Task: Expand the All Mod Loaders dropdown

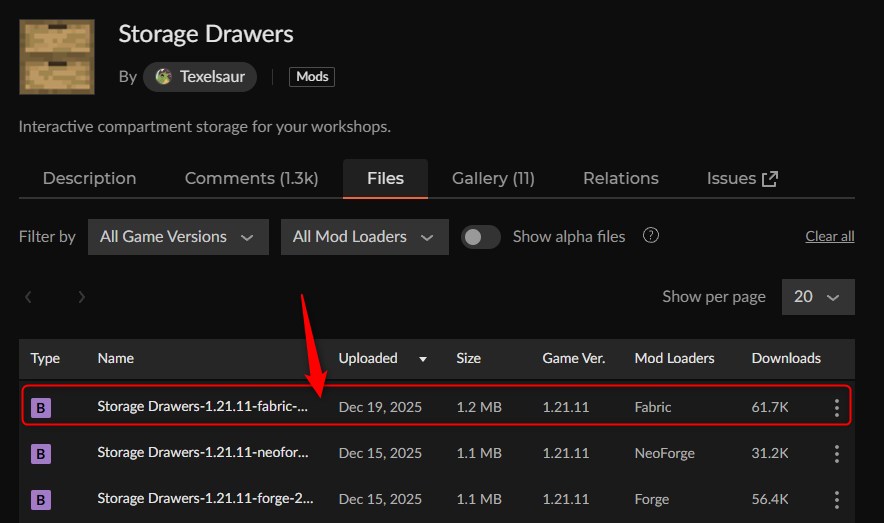Action: 365,237
